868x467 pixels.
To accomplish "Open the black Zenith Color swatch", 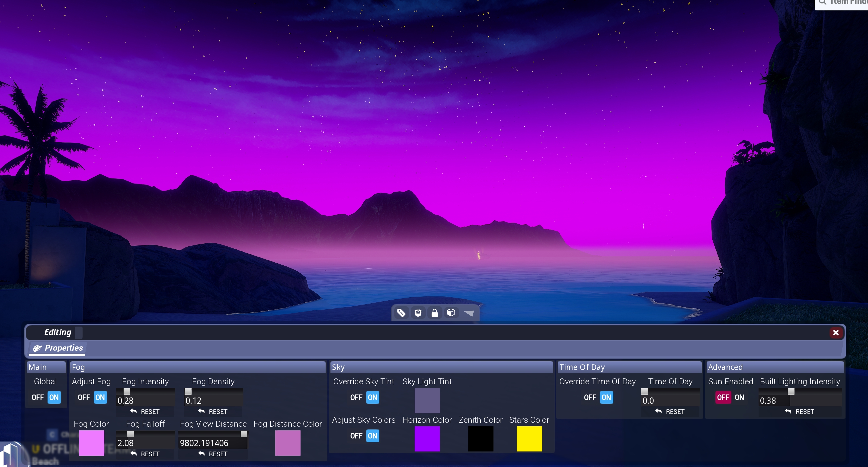I will point(480,439).
